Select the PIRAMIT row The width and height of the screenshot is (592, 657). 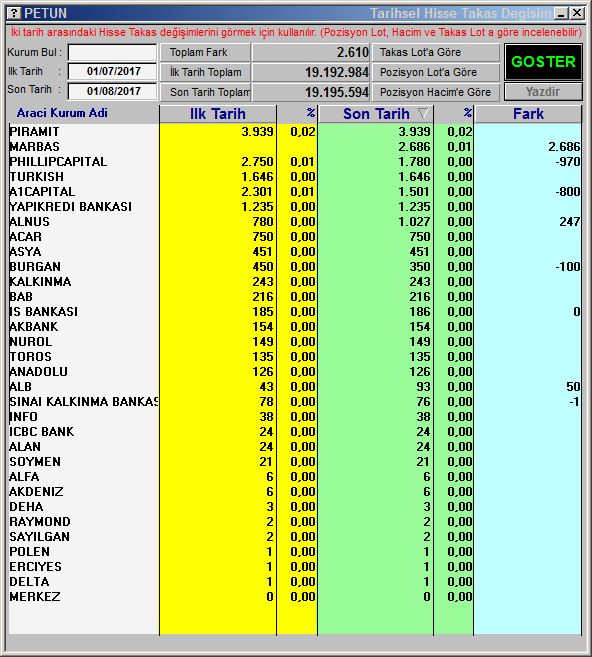(295, 132)
